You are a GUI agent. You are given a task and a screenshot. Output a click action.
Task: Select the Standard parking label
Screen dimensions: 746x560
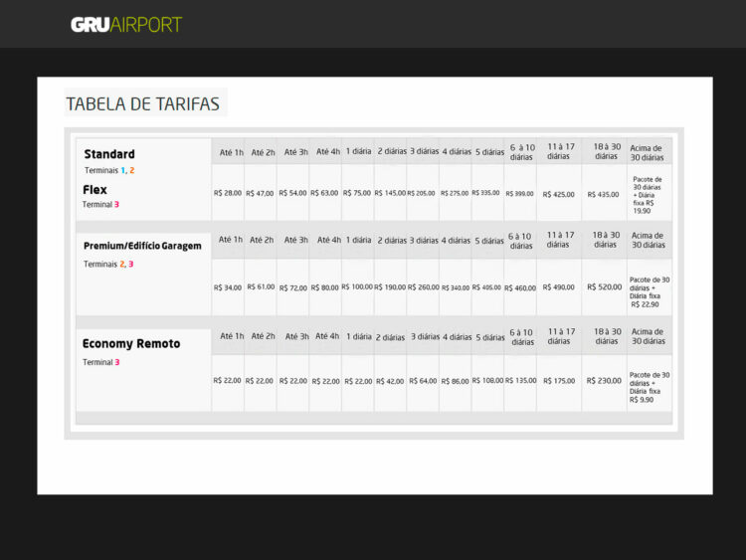(x=109, y=154)
